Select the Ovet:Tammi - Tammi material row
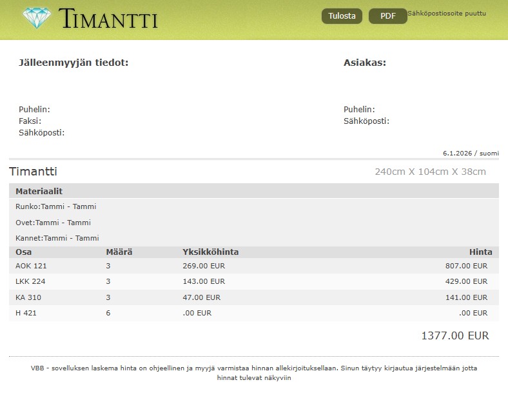The width and height of the screenshot is (508, 420). 53,223
